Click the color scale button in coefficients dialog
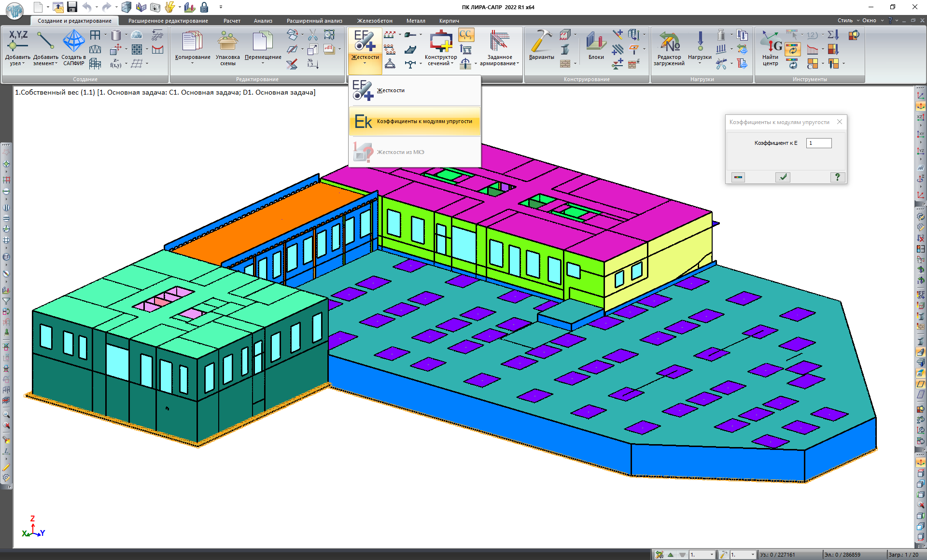The image size is (927, 560). tap(738, 177)
